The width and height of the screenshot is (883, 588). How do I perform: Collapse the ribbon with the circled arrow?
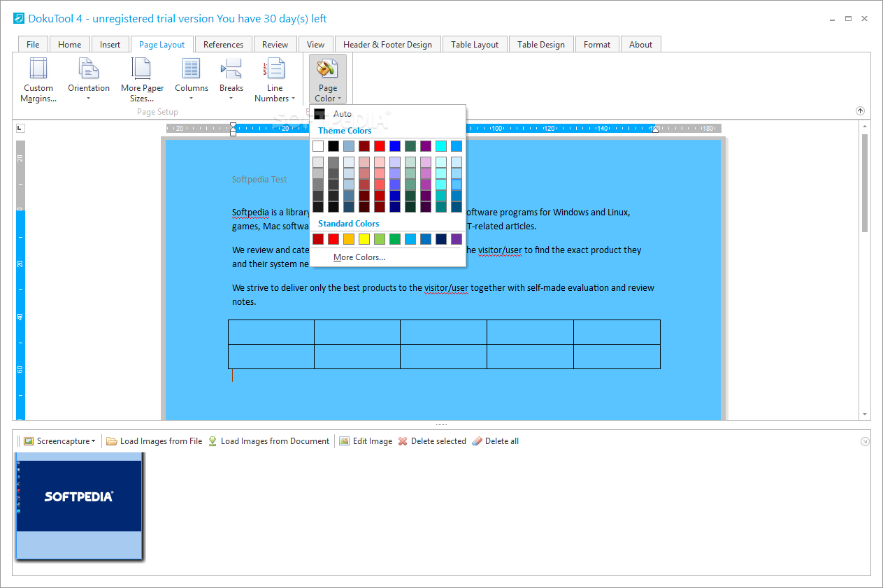[861, 111]
